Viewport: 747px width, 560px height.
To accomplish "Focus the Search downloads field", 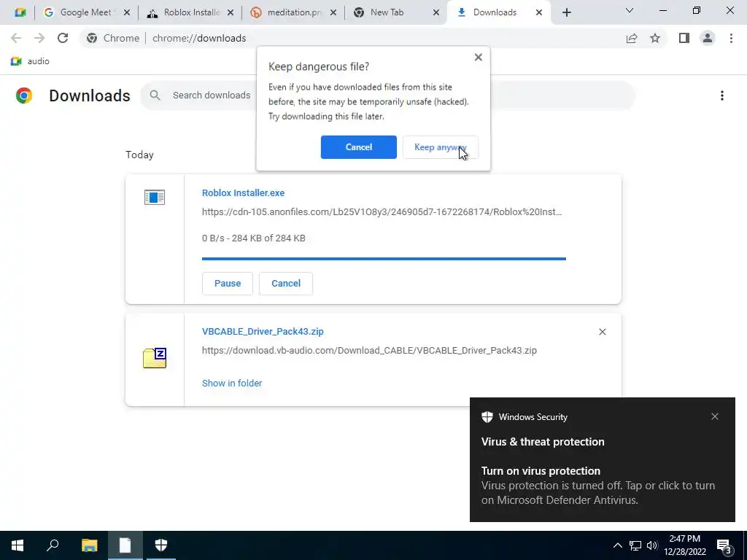I will pyautogui.click(x=387, y=96).
